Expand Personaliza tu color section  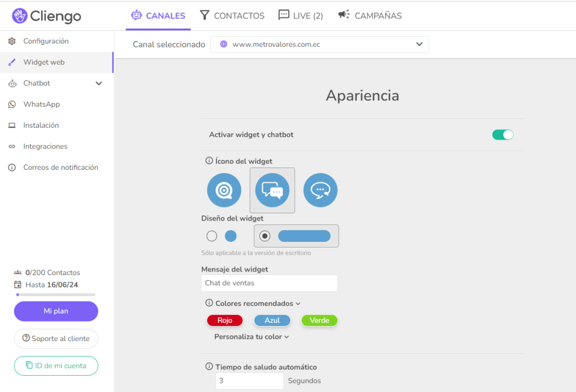pos(251,337)
